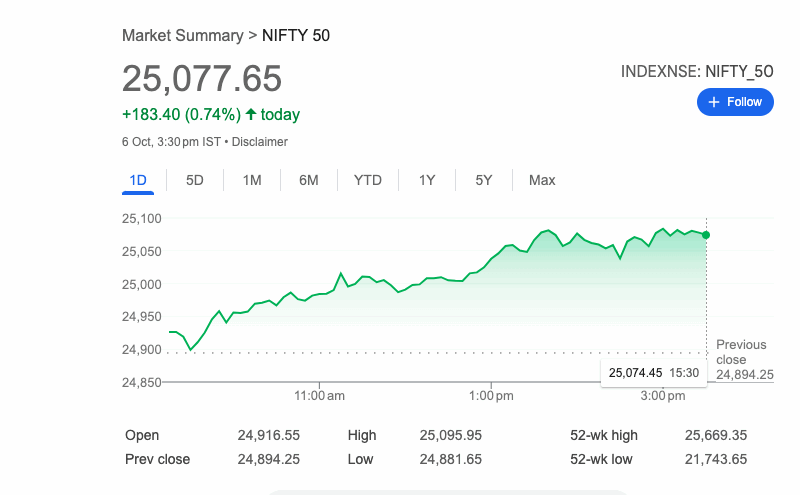The height and width of the screenshot is (495, 800).
Task: Click the 3:00 pm time axis label
Action: pyautogui.click(x=662, y=396)
